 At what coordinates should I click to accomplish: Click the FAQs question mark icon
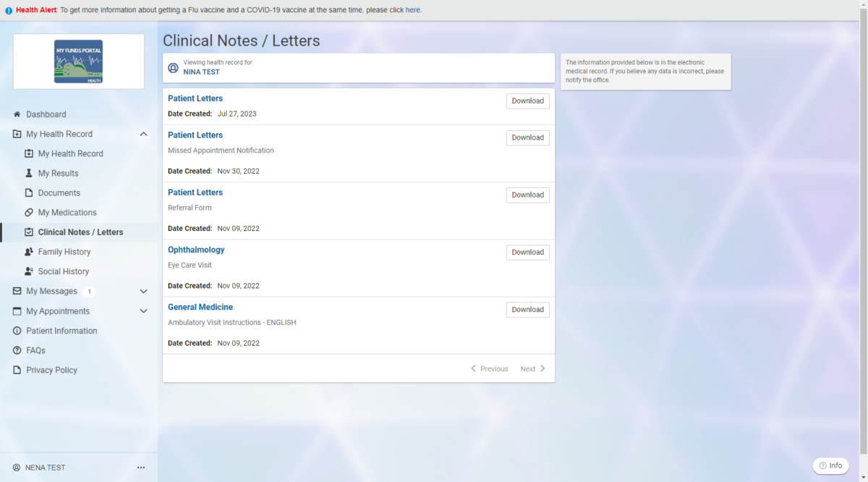click(17, 350)
